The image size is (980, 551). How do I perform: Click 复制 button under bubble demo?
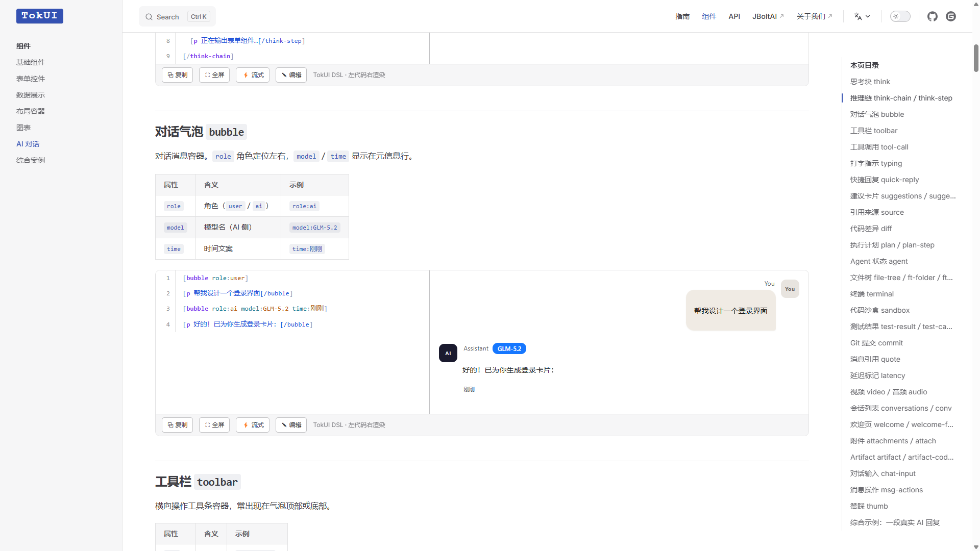coord(177,425)
